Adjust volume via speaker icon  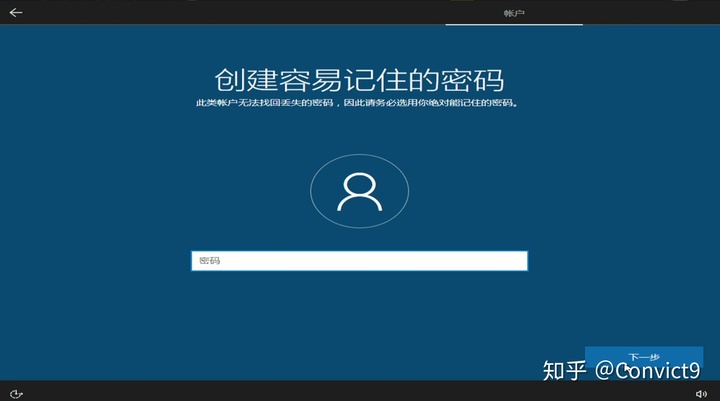coord(701,394)
